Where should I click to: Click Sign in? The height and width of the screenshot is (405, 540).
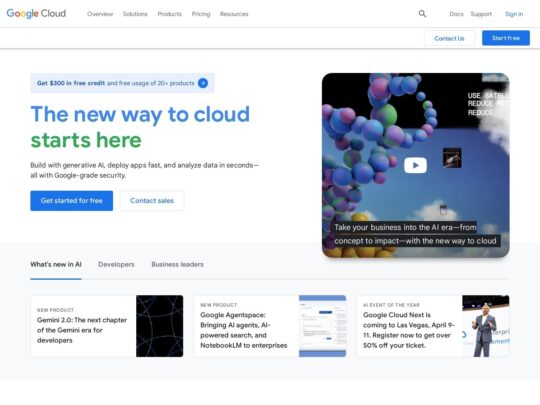tap(514, 14)
